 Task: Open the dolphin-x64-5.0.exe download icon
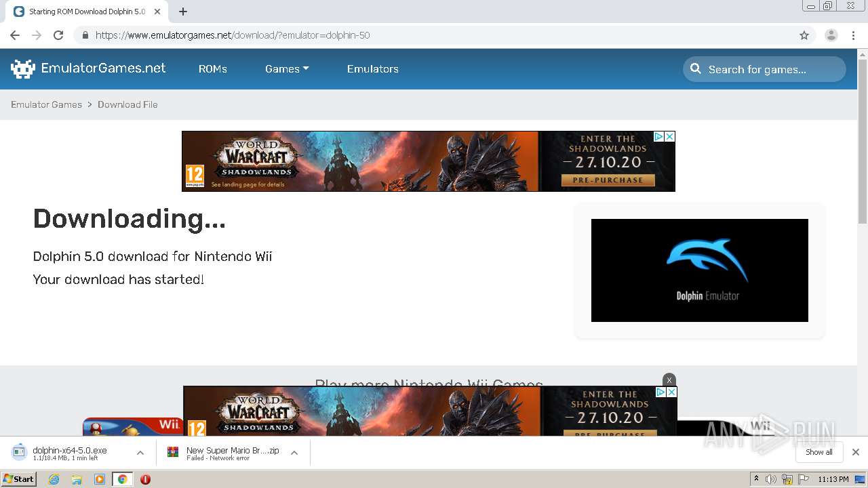pos(19,453)
